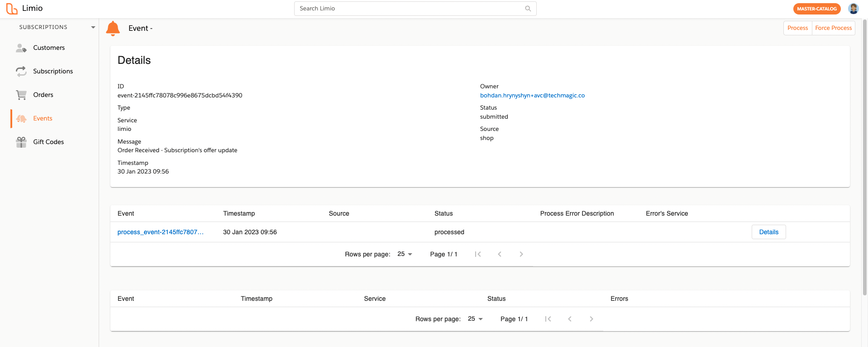The width and height of the screenshot is (868, 347).
Task: Click the Events bell icon in sidebar
Action: [x=21, y=119]
